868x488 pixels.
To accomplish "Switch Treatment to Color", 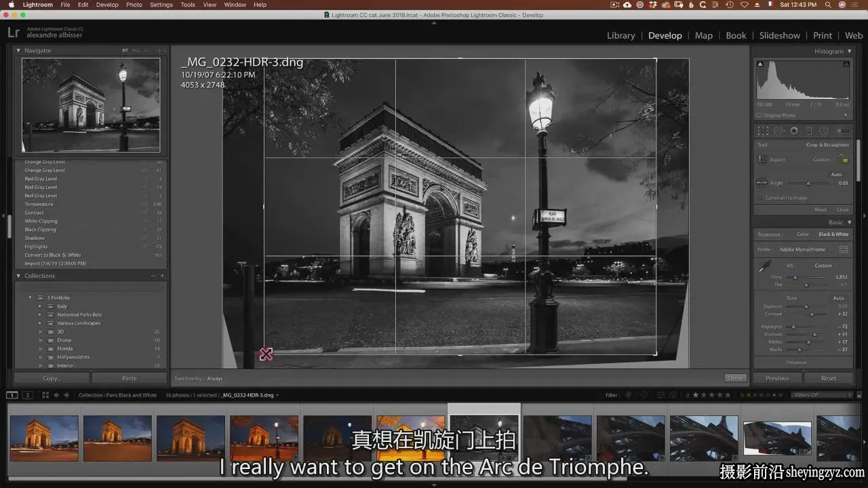I will pos(803,235).
